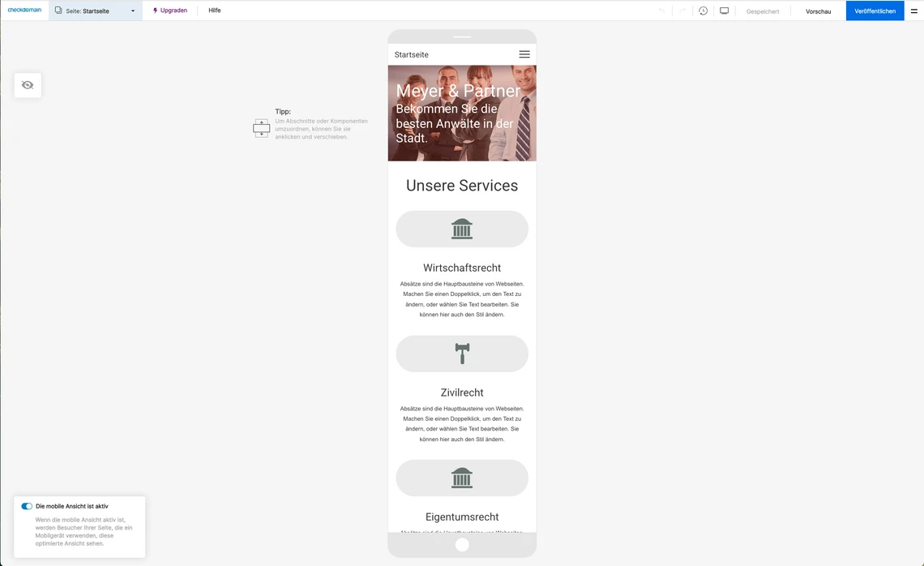The height and width of the screenshot is (566, 924).
Task: Select the courthouse icon above Wirtschaftsrecht
Action: (x=462, y=229)
